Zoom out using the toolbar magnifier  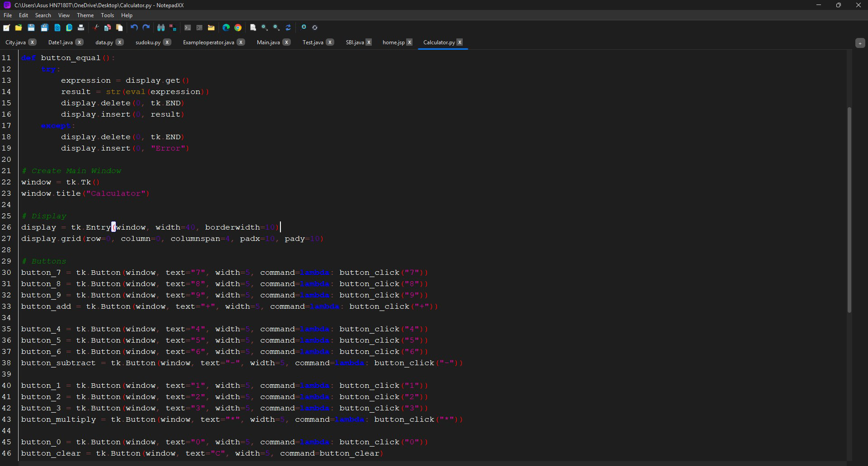point(276,28)
